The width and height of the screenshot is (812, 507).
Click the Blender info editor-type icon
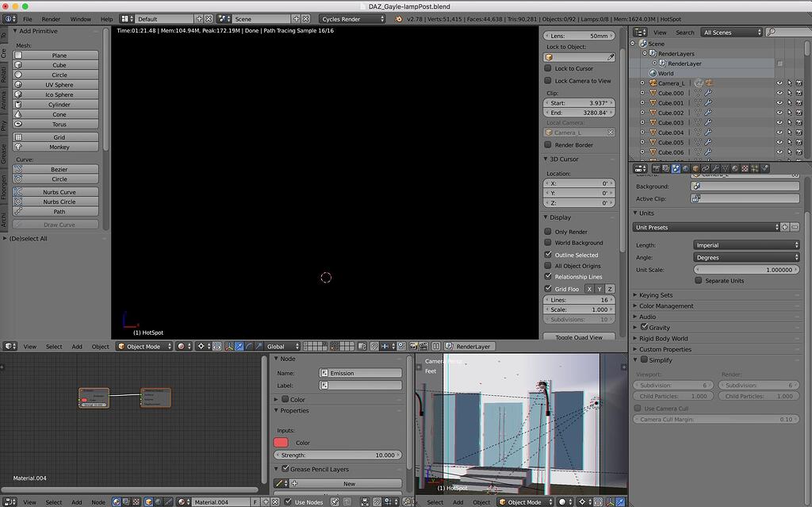pyautogui.click(x=10, y=19)
